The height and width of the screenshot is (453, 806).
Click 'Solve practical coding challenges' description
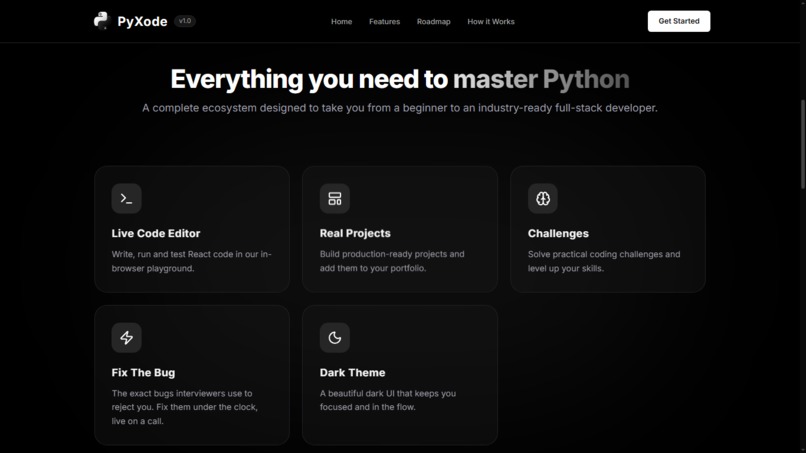[x=604, y=261]
